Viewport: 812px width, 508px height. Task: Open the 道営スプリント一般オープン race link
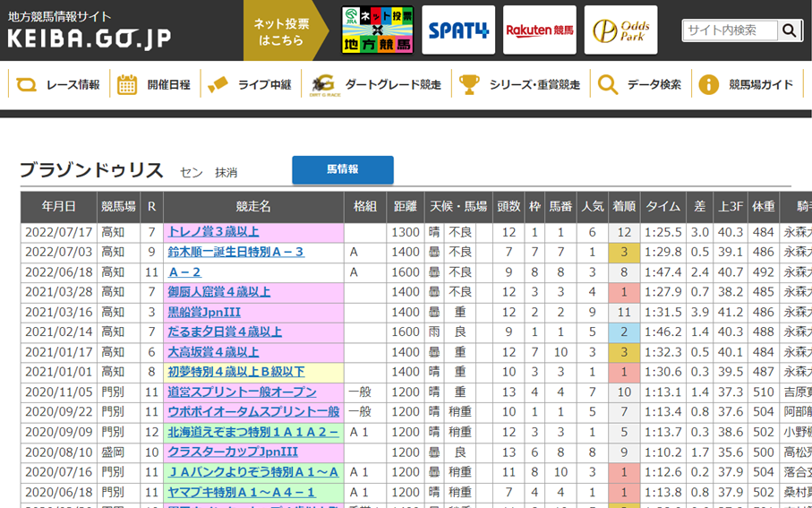coord(242,392)
